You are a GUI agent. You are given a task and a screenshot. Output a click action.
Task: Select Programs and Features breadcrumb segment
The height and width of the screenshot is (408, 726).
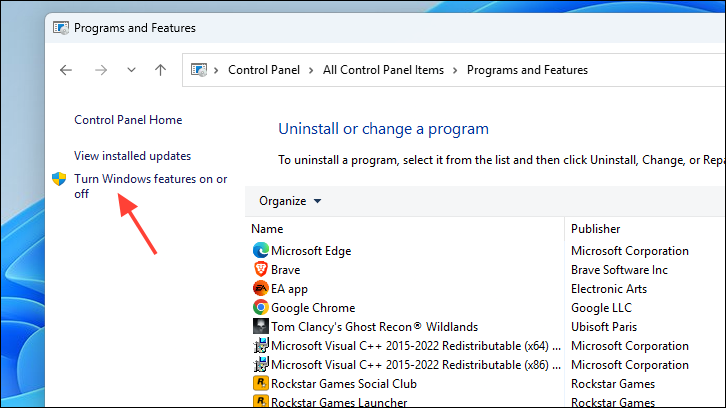[527, 70]
